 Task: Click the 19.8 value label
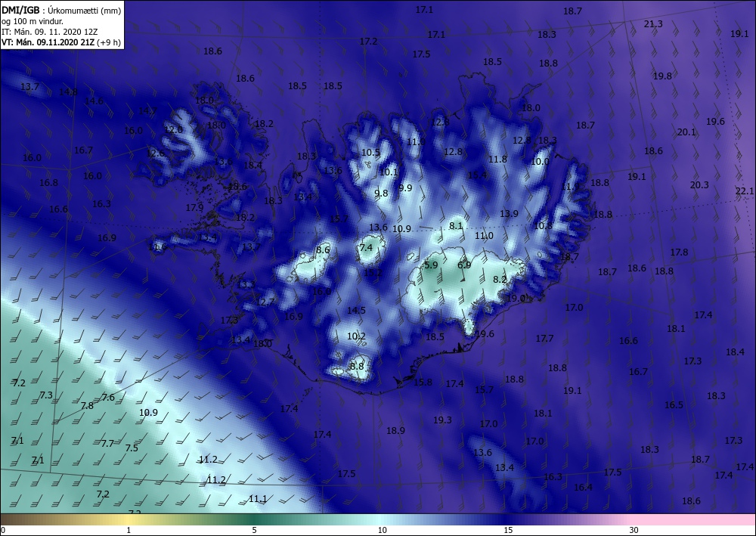pyautogui.click(x=662, y=76)
